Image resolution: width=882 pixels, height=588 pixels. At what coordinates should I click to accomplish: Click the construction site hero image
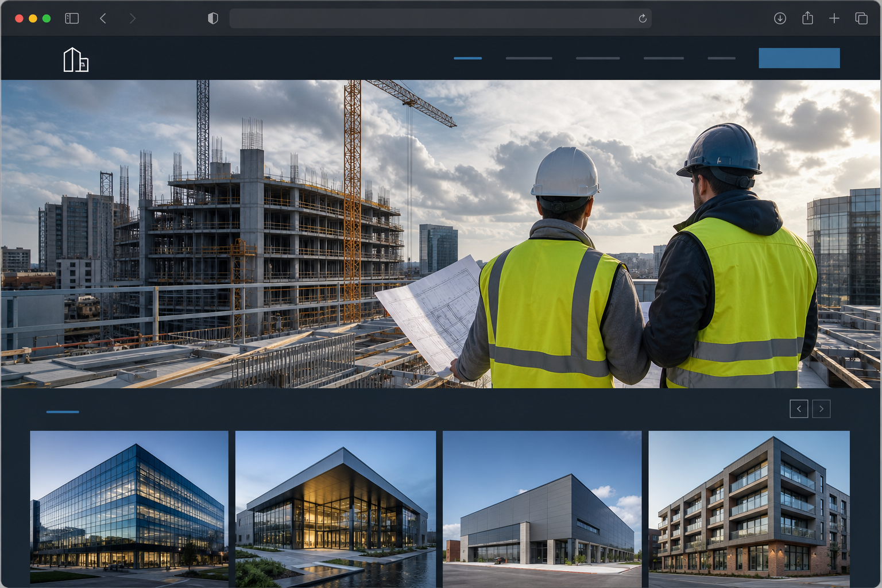(x=440, y=234)
